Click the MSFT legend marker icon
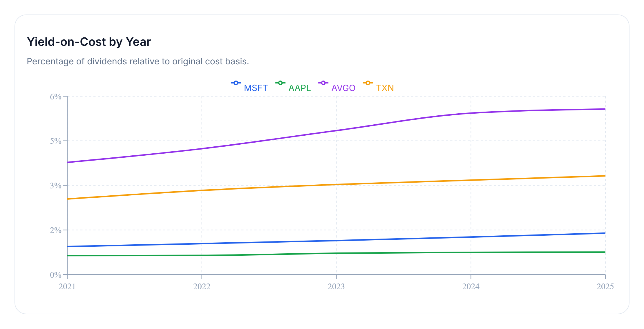The image size is (644, 329). coord(236,83)
